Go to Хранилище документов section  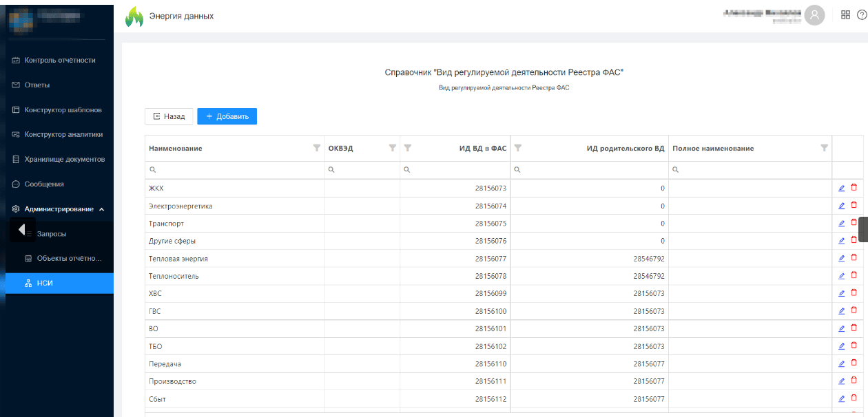(x=64, y=160)
